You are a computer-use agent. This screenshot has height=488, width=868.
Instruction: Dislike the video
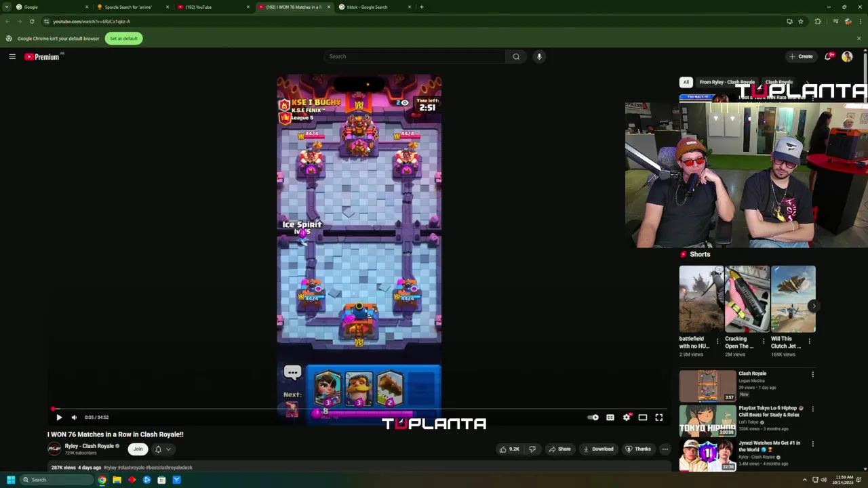point(532,449)
